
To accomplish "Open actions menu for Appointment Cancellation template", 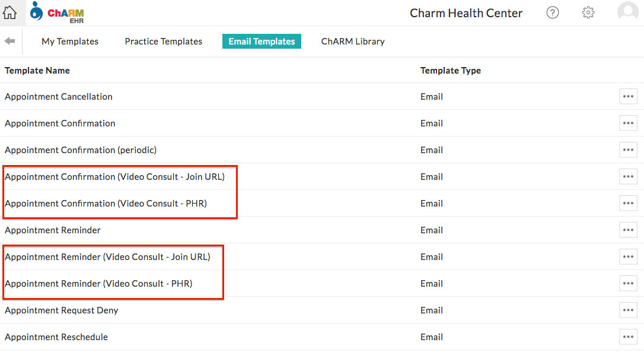I will tap(628, 96).
